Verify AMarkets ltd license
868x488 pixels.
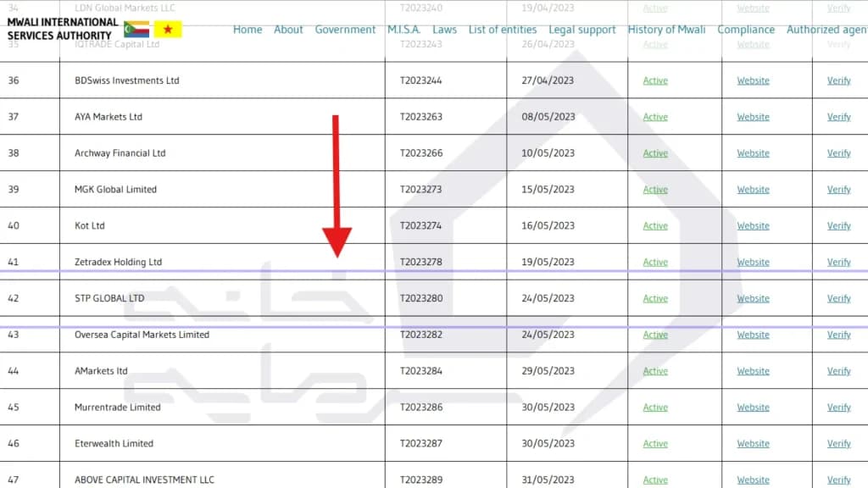coord(838,371)
